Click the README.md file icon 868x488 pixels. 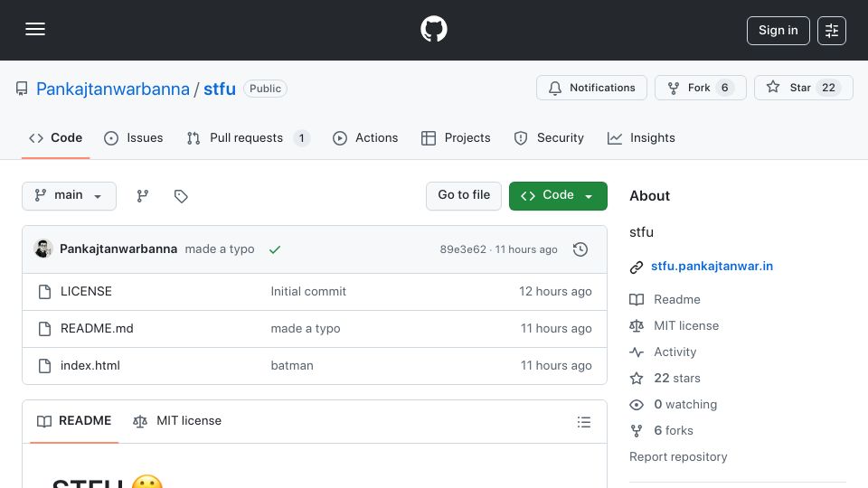pyautogui.click(x=45, y=329)
